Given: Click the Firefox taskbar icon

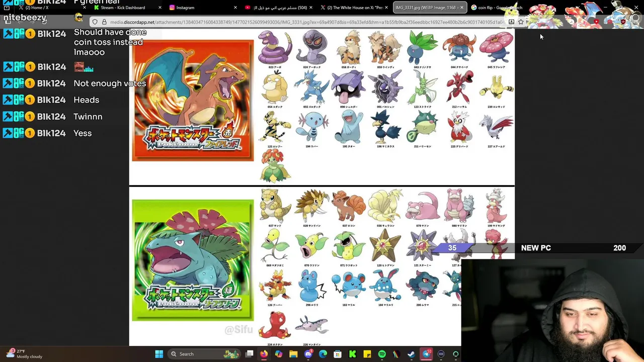Looking at the screenshot, I should (x=264, y=354).
